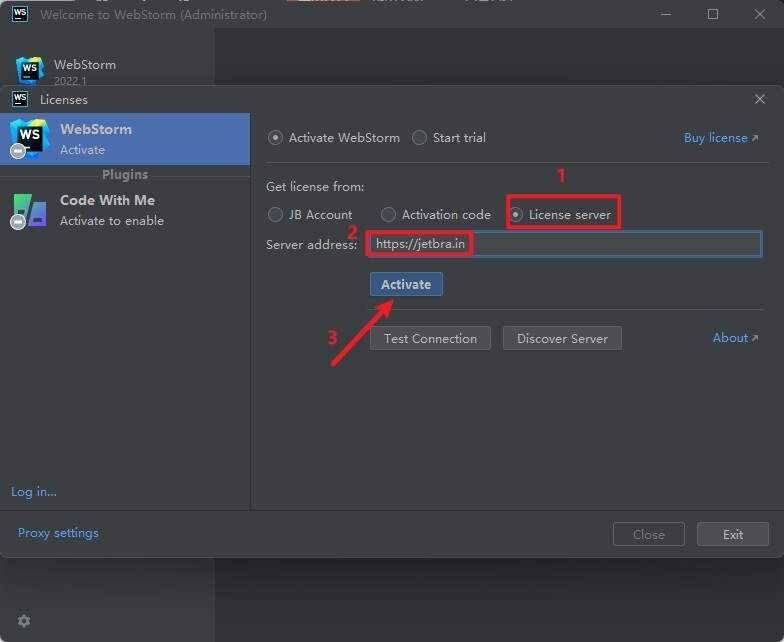Select the WebStorm entry in licenses list
Viewport: 784px width, 642px height.
point(125,139)
